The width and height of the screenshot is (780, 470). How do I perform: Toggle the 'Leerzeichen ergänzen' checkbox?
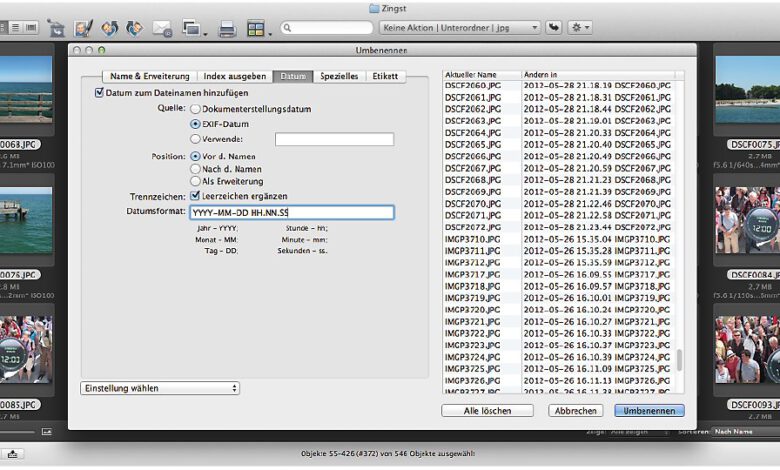pos(196,197)
